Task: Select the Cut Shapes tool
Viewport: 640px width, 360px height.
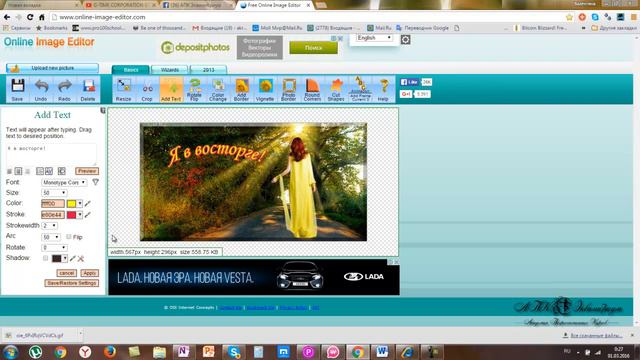Action: tap(336, 89)
